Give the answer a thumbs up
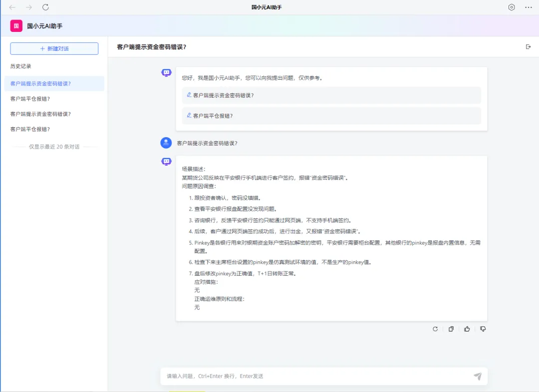This screenshot has height=392, width=539. coord(467,329)
